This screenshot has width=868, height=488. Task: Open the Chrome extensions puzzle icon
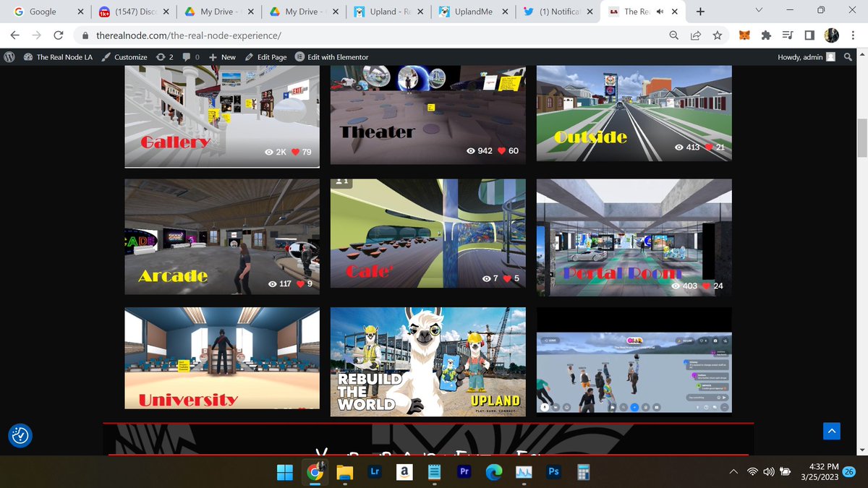[767, 35]
